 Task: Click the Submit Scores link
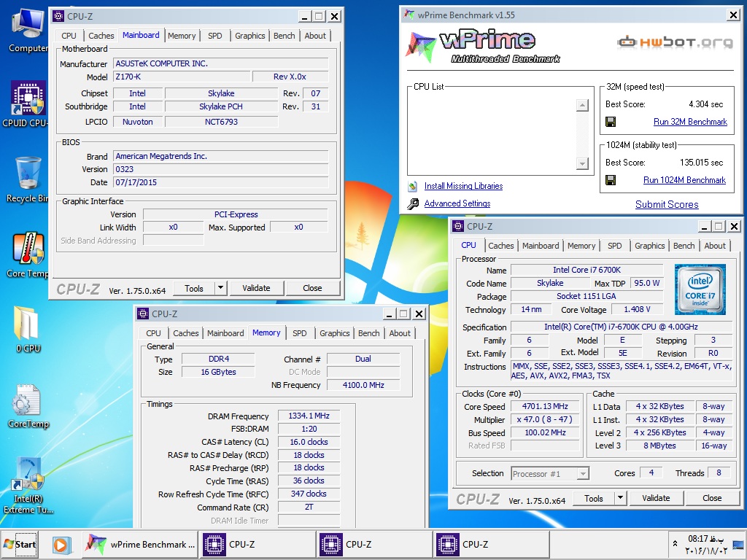[666, 205]
